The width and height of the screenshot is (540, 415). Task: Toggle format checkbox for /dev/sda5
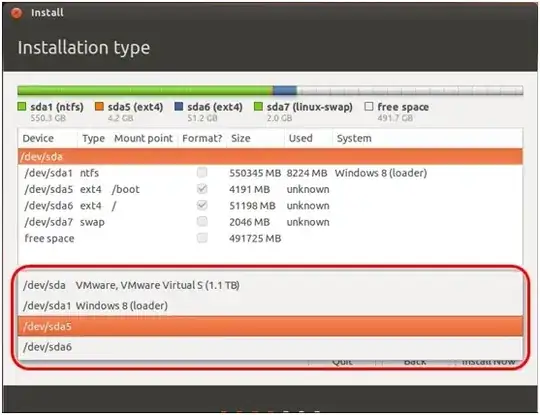[x=202, y=189]
